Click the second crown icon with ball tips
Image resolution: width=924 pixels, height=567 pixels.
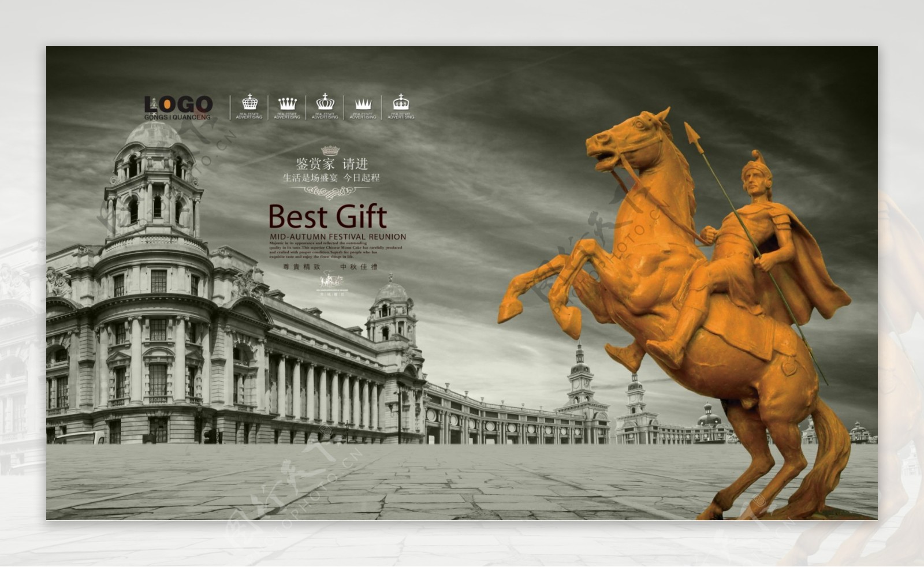point(287,103)
